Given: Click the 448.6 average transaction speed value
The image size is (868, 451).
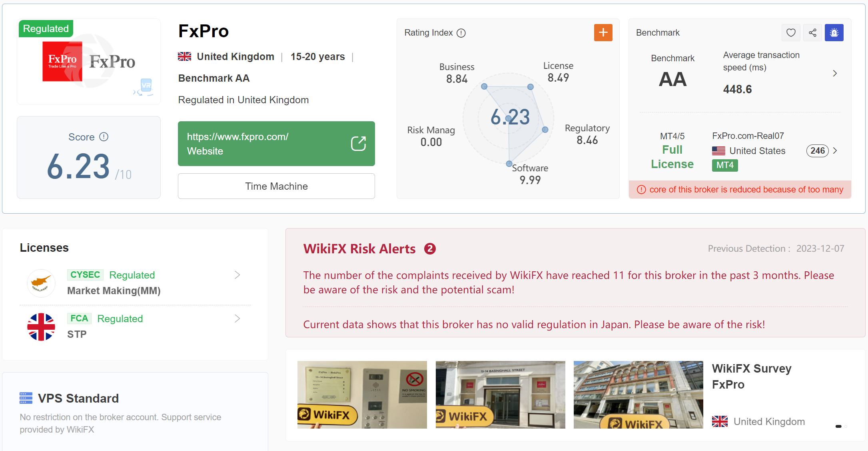Looking at the screenshot, I should point(737,89).
